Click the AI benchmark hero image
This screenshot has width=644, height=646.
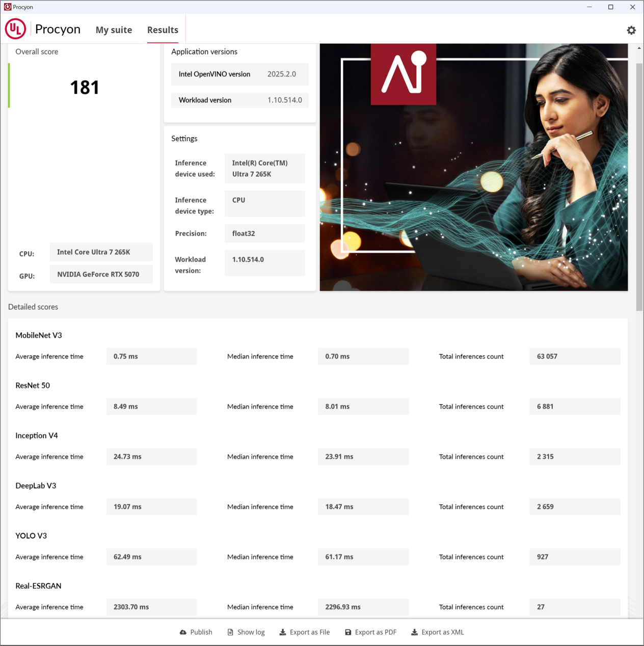(474, 167)
